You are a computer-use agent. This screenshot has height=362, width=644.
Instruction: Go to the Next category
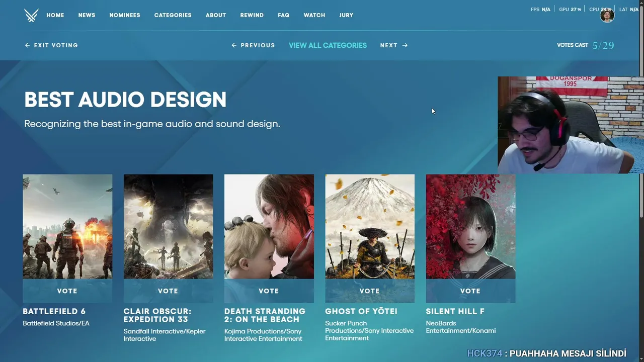tap(394, 45)
